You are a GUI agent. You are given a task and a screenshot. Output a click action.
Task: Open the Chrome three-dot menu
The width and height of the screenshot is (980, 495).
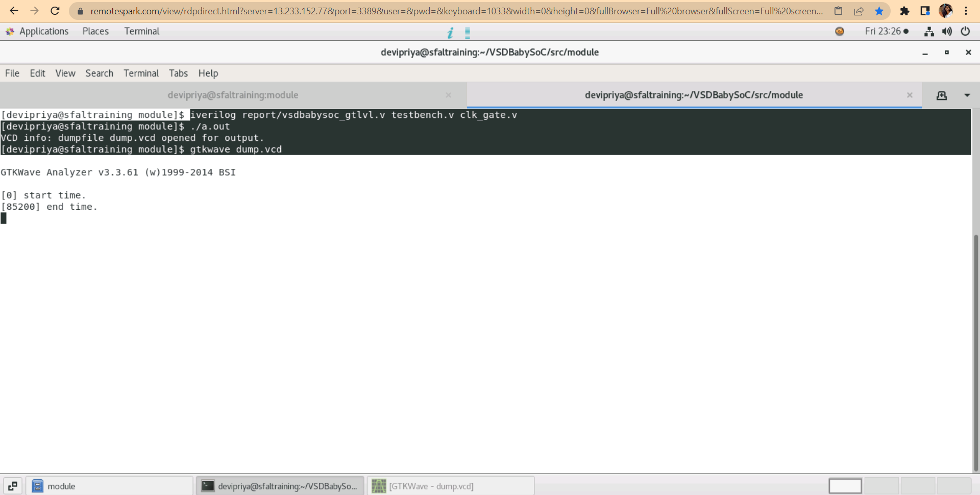967,11
